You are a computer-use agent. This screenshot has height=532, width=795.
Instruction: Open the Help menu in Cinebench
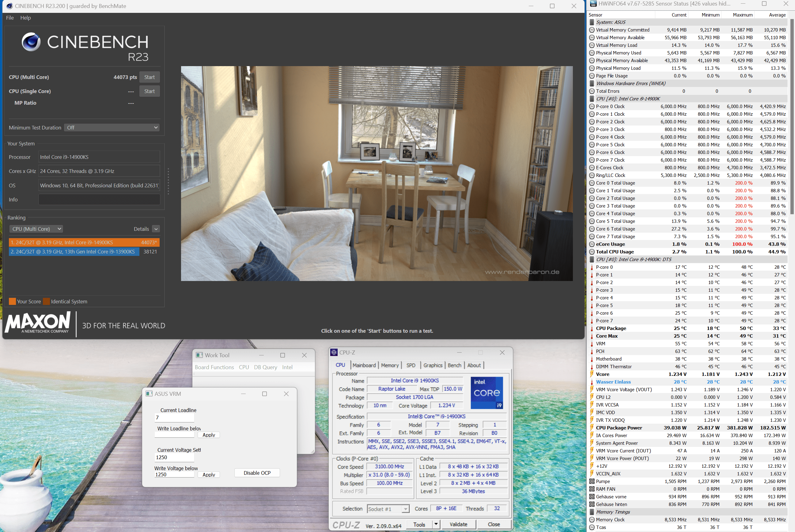tap(25, 18)
